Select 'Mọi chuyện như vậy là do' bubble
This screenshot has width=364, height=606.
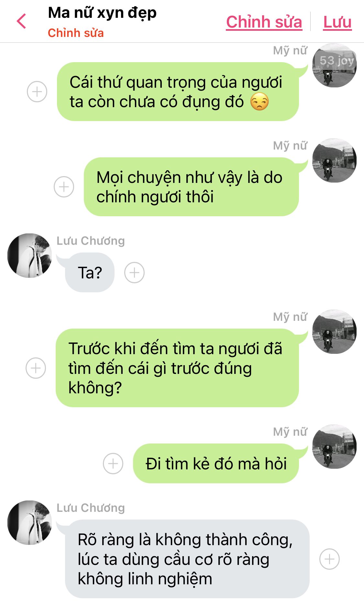pos(191,187)
